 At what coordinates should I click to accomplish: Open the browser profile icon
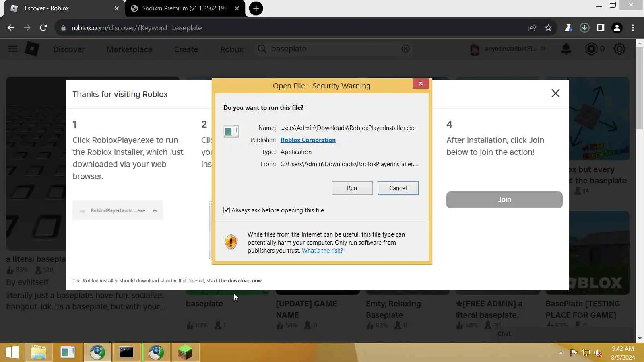point(617,27)
